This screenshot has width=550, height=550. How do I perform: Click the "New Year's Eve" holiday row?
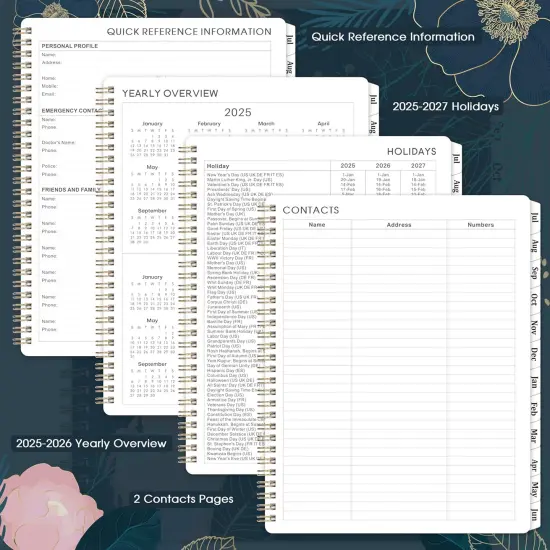point(235,458)
